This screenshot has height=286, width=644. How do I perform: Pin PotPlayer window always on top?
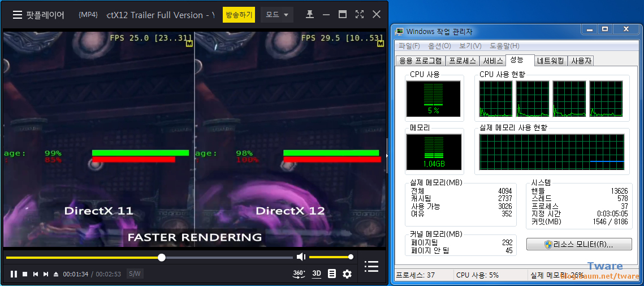click(x=310, y=15)
